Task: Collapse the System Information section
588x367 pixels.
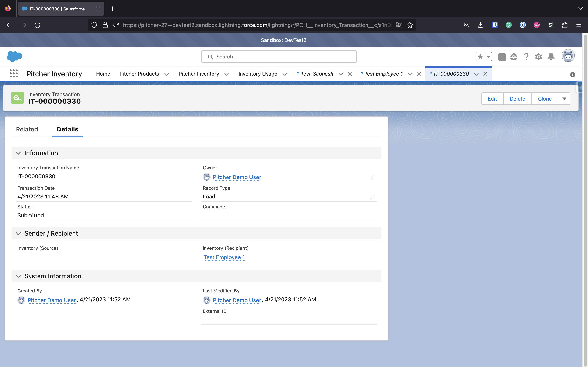Action: (18, 276)
